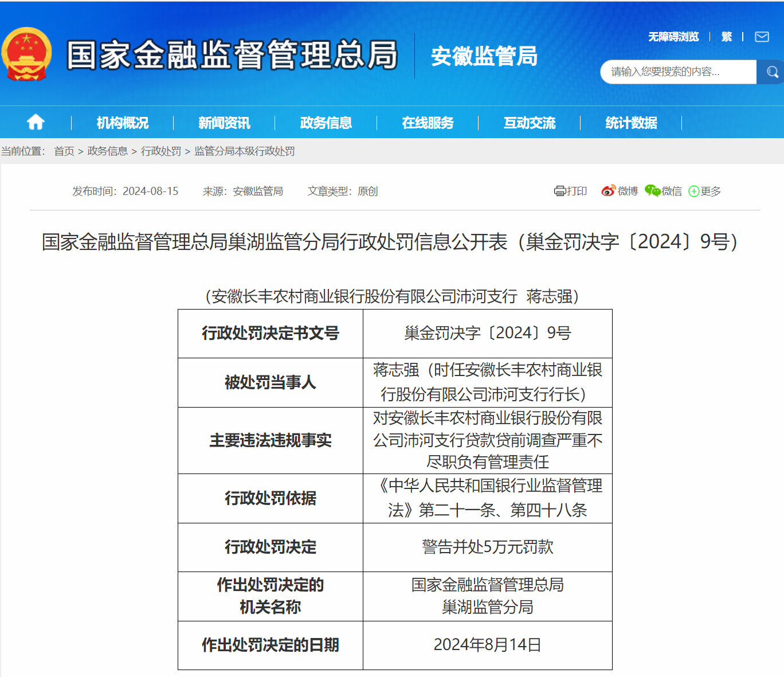
Task: Click the cell 巢金罚决字〔2024〕9号
Action: click(x=488, y=334)
